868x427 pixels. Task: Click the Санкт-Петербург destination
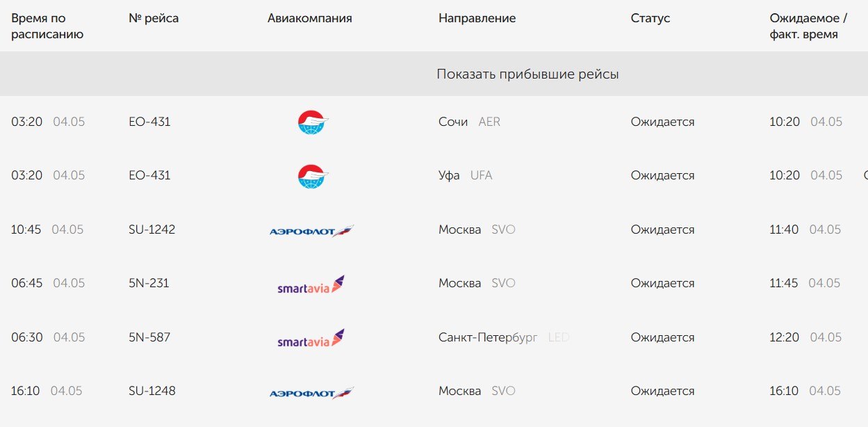tap(488, 337)
